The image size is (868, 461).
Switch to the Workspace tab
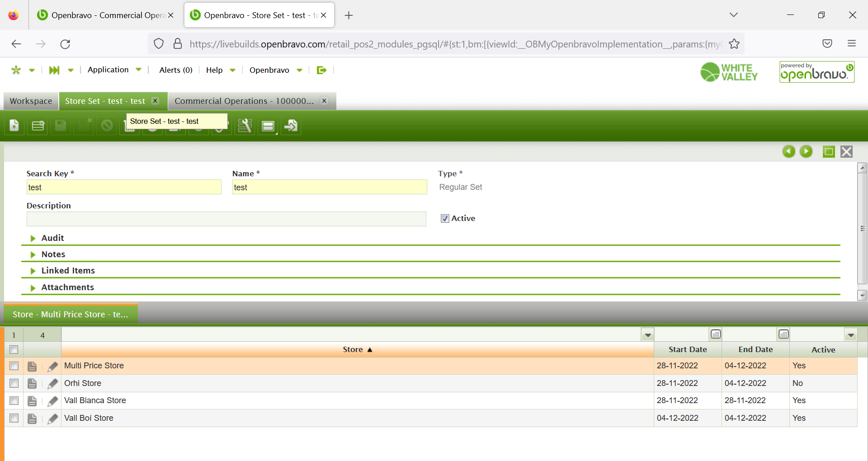31,101
